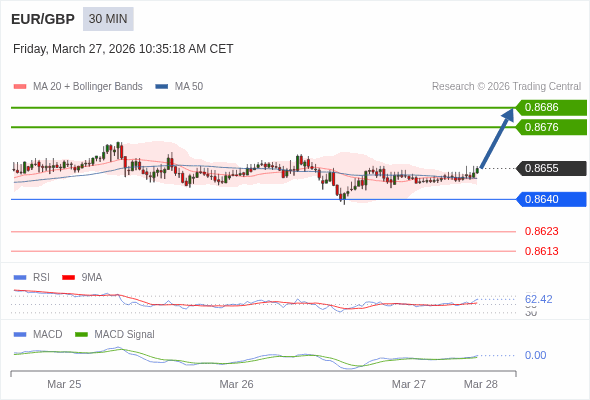Click the Research © 2026 Trading Central credit

click(506, 87)
